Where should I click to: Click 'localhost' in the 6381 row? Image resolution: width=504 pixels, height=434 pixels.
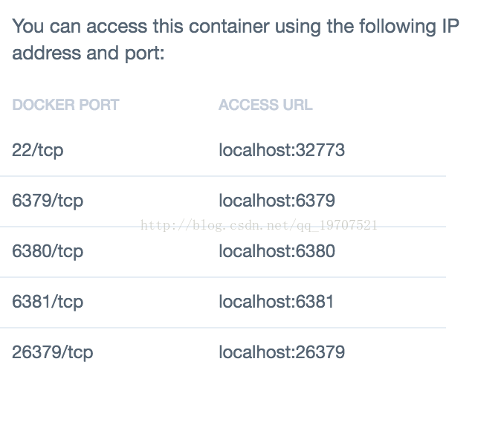click(x=255, y=302)
